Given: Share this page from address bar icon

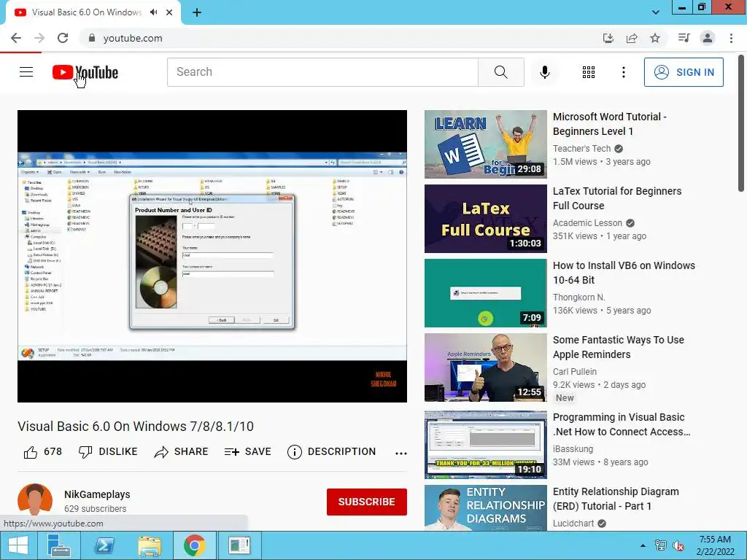Looking at the screenshot, I should coord(632,38).
